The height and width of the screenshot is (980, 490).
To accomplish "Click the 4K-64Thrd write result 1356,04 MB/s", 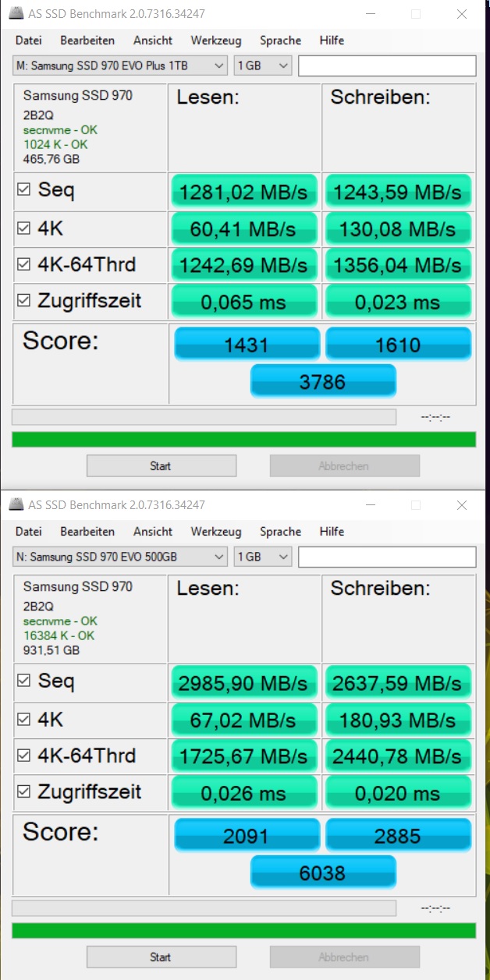I will click(398, 266).
